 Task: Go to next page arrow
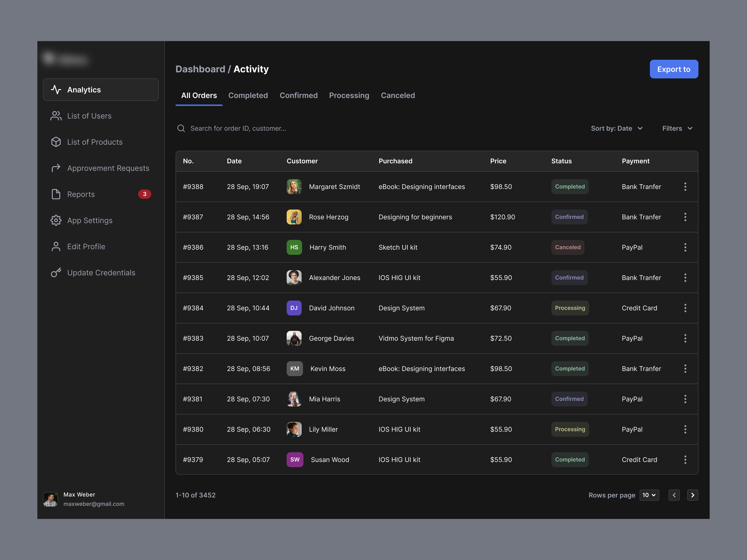click(692, 495)
